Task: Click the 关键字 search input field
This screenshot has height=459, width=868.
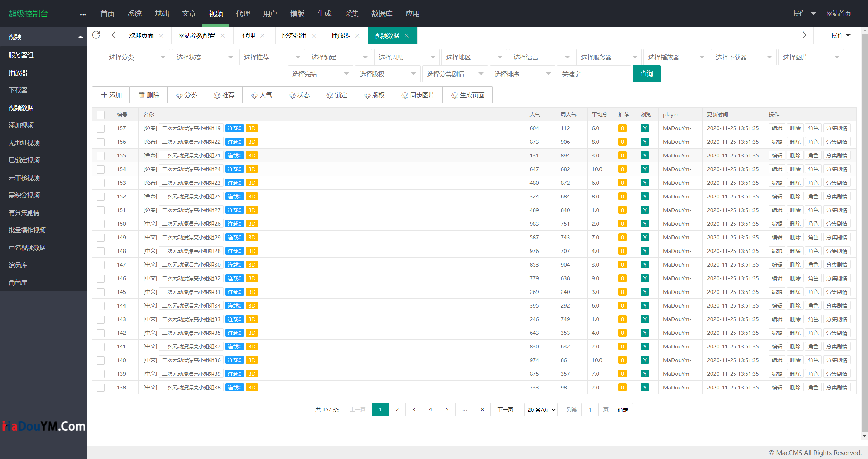Action: (594, 74)
